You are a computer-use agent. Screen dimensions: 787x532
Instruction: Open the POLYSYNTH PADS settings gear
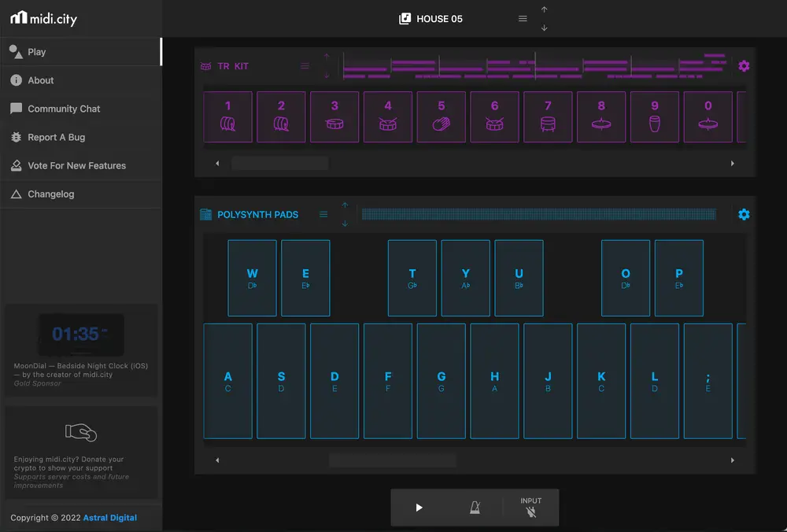coord(744,214)
